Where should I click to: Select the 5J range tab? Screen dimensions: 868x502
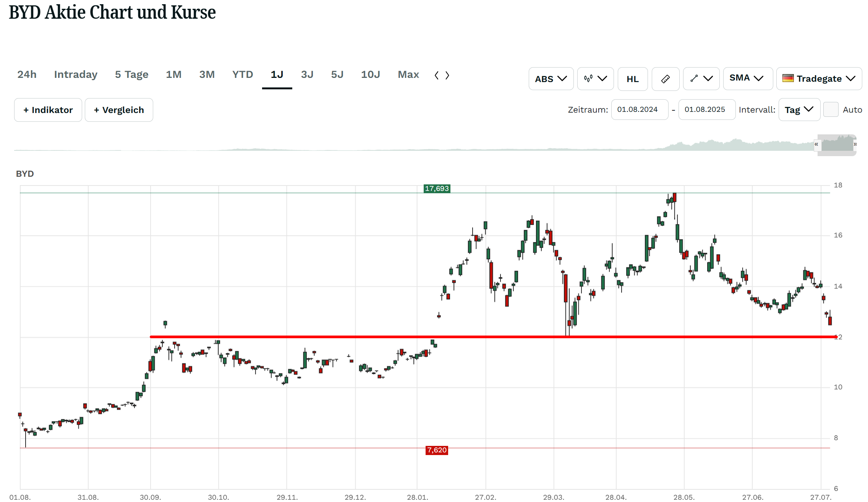click(x=337, y=74)
